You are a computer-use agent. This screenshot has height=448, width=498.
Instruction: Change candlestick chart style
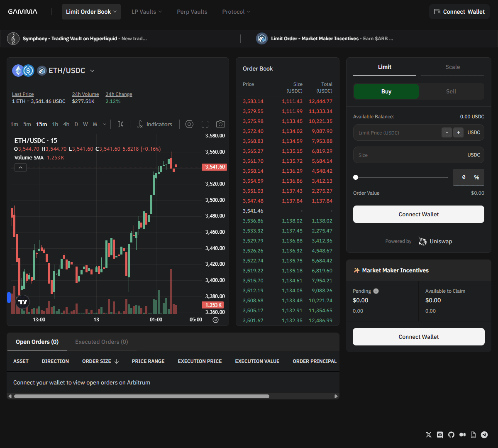point(120,124)
